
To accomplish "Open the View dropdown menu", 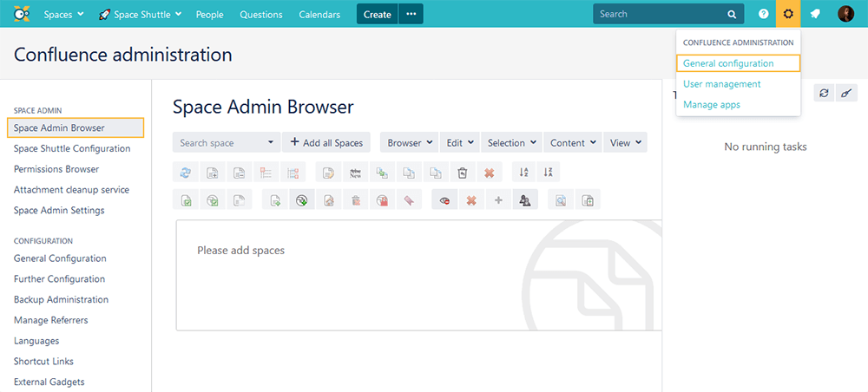I will tap(626, 142).
